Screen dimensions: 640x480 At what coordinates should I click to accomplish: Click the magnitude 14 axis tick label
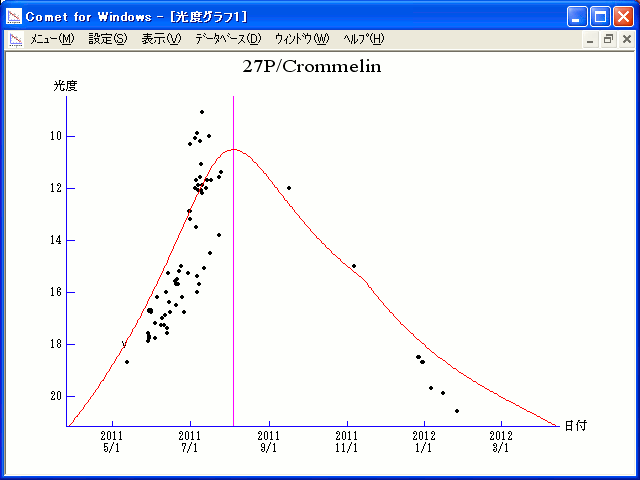(x=56, y=240)
